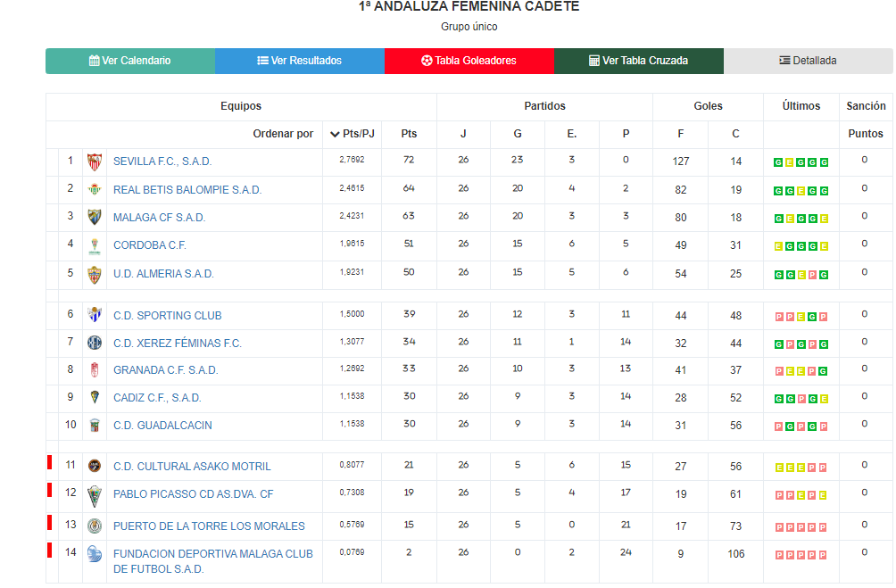896x588 pixels.
Task: Open SEVILLA F.C., S.A.D. team link
Action: (x=162, y=161)
